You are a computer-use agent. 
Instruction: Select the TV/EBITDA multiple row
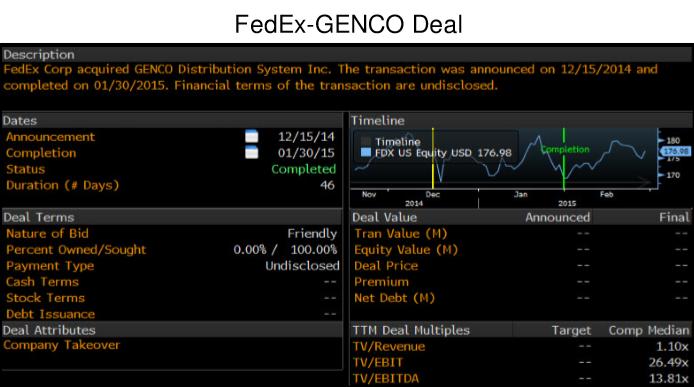click(521, 379)
